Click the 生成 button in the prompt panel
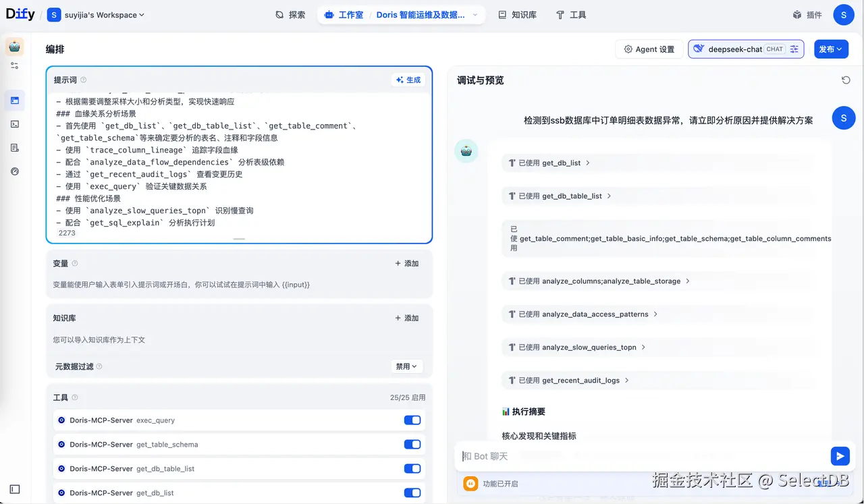The image size is (864, 504). pyautogui.click(x=408, y=80)
